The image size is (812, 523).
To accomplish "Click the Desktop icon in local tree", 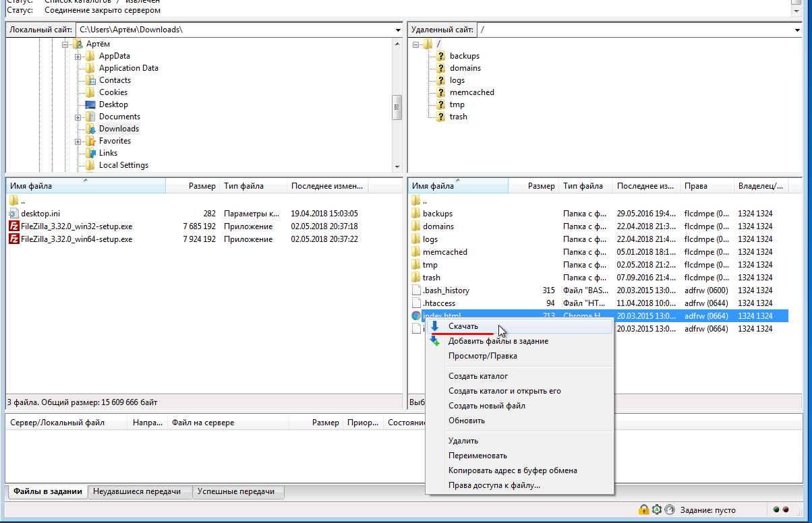I will click(x=88, y=104).
